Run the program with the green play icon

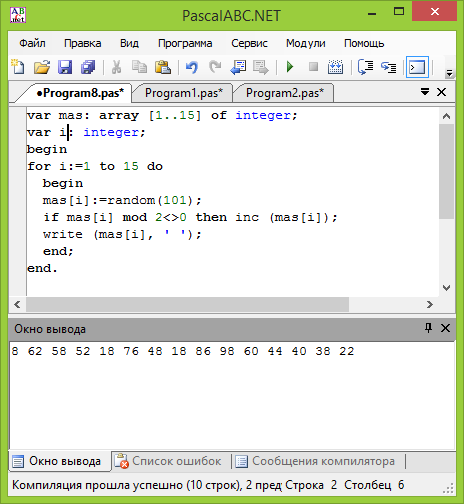[290, 67]
